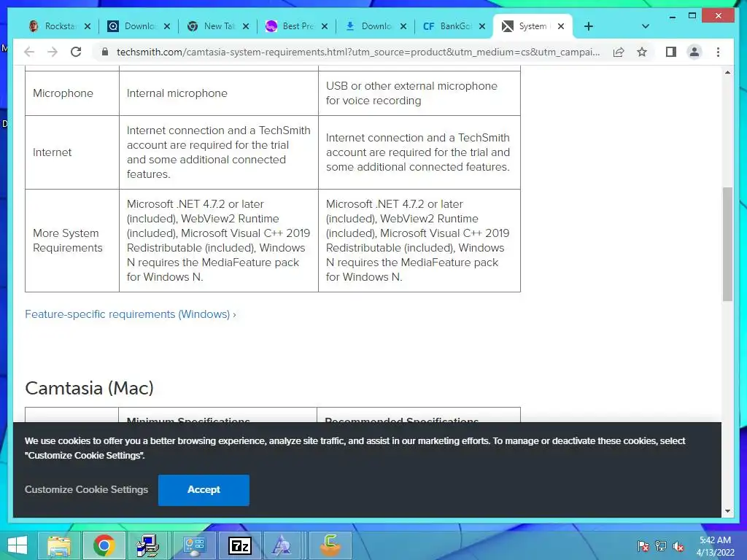
Task: Click the muted volume tray icon
Action: coord(678,545)
